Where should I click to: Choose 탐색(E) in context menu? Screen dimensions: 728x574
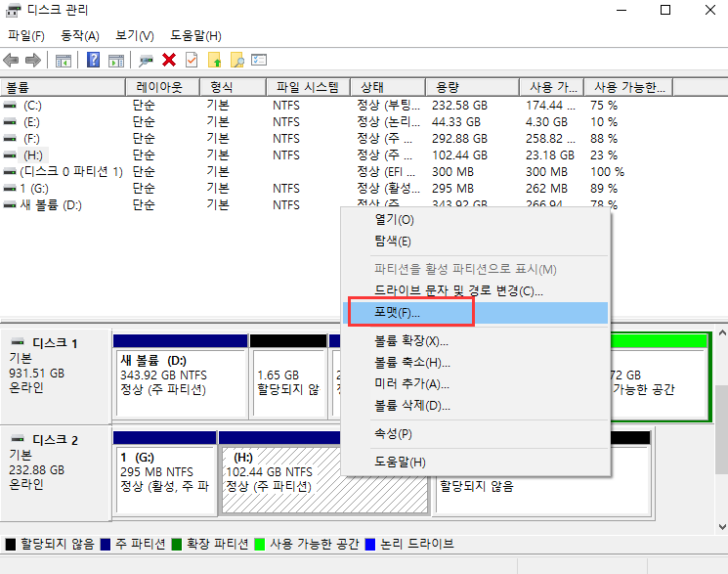point(476,242)
